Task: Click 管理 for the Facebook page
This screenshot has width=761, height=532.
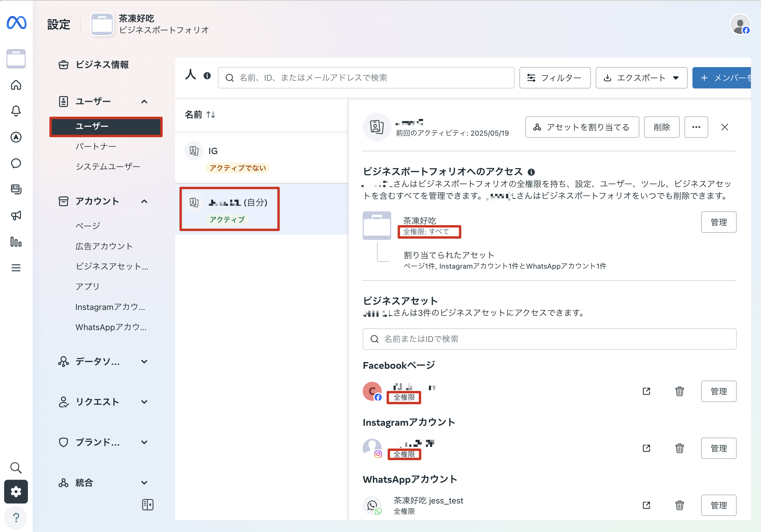Action: [x=719, y=391]
